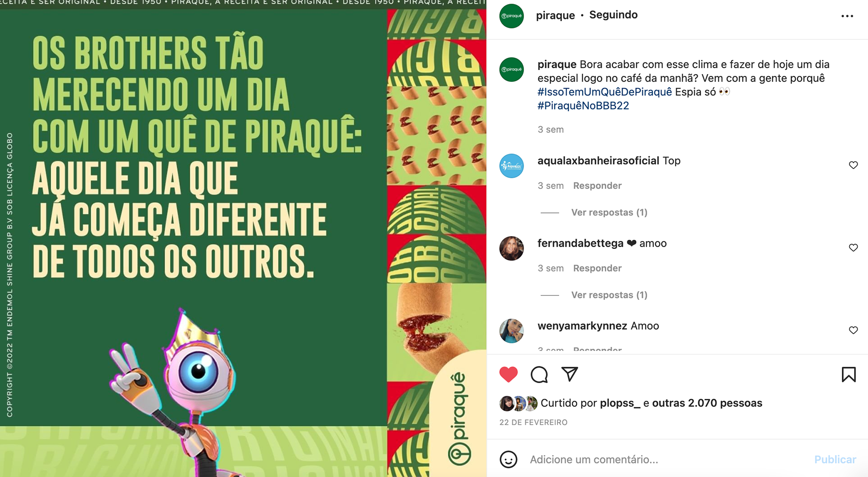Image resolution: width=868 pixels, height=477 pixels.
Task: Open the #PiraquêNoBBB22 hashtag link
Action: pyautogui.click(x=583, y=106)
